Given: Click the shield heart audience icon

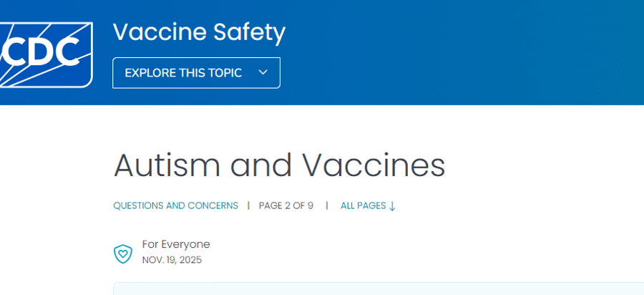Looking at the screenshot, I should pos(123,253).
